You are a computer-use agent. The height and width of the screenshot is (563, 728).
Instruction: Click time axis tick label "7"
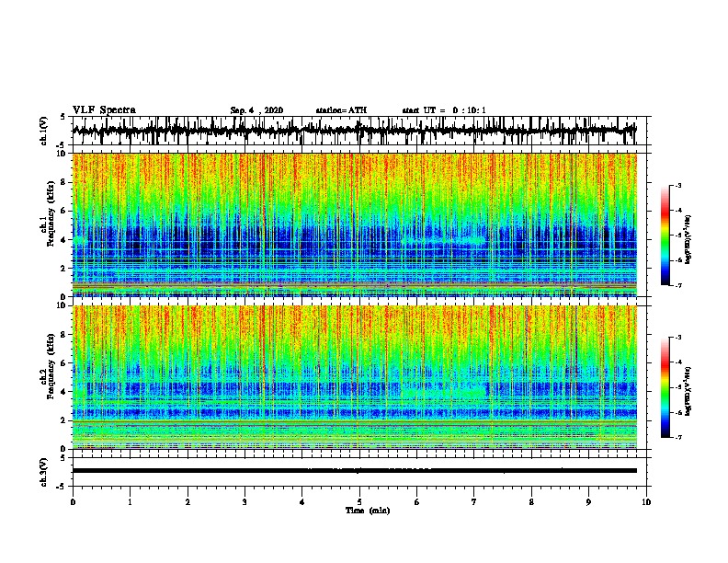(x=474, y=502)
